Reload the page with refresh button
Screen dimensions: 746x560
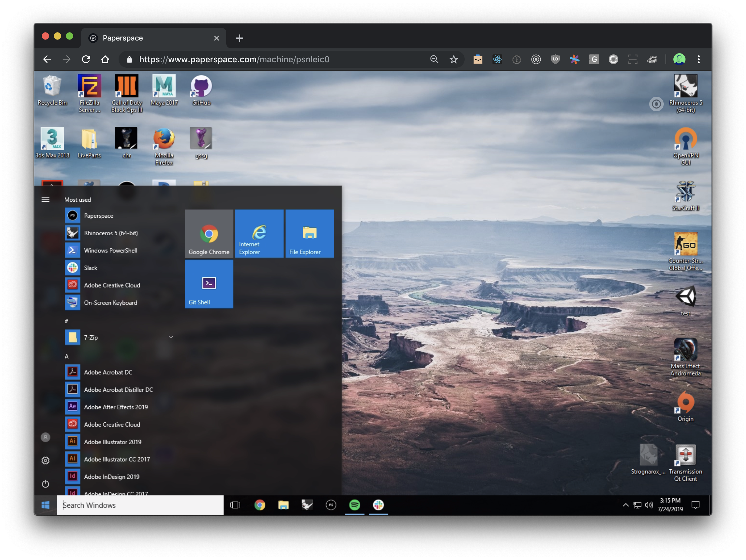click(x=86, y=59)
